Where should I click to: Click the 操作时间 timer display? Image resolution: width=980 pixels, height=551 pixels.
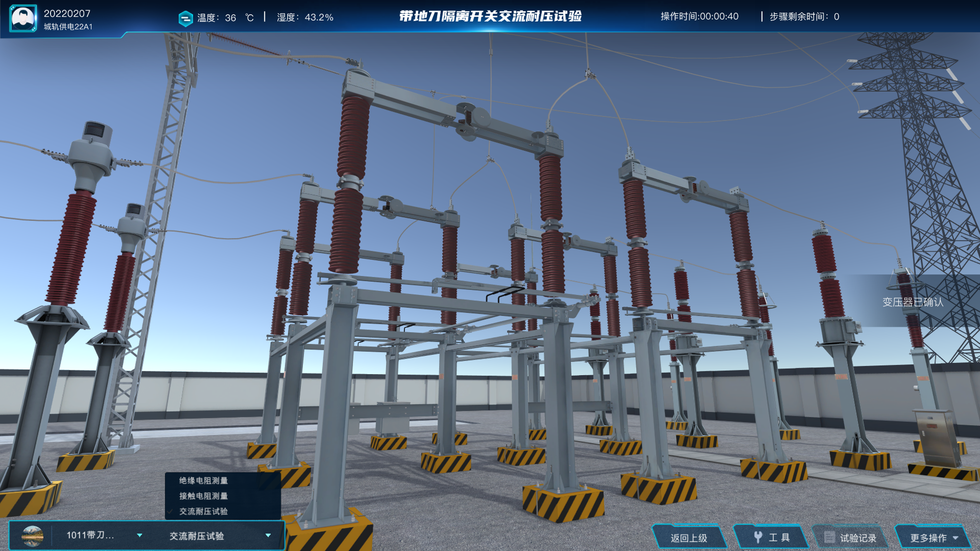pos(699,17)
